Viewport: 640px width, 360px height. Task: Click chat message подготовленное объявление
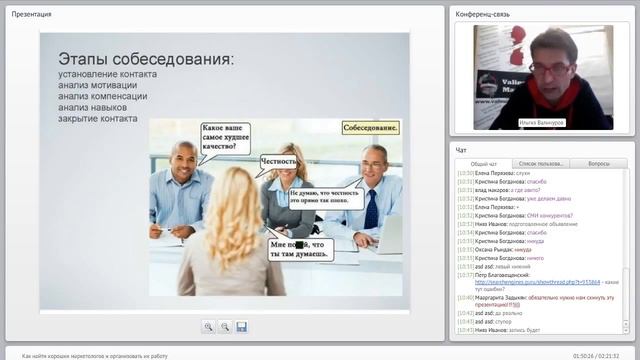pos(517,224)
